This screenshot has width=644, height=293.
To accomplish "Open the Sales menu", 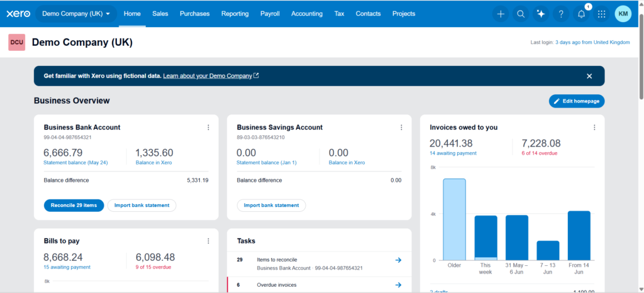I will [160, 14].
